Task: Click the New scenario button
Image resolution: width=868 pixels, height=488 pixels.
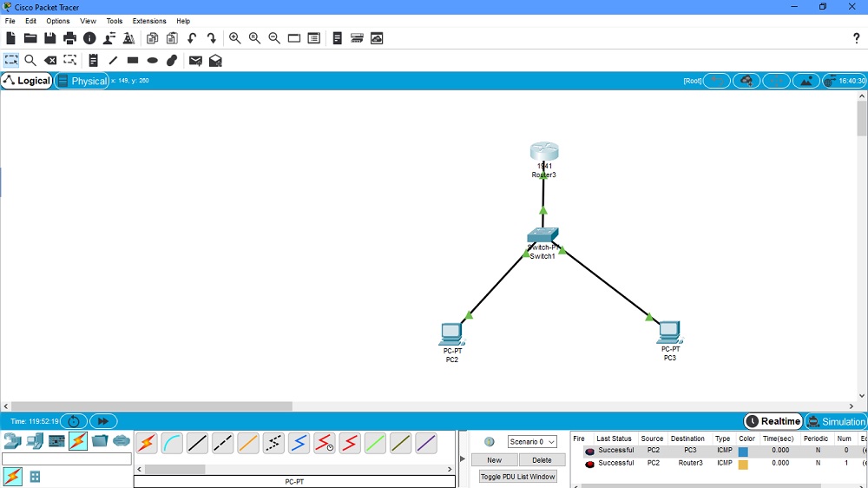Action: tap(494, 460)
